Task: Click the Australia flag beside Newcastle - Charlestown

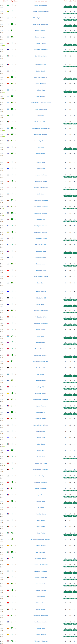Action: 8,50
